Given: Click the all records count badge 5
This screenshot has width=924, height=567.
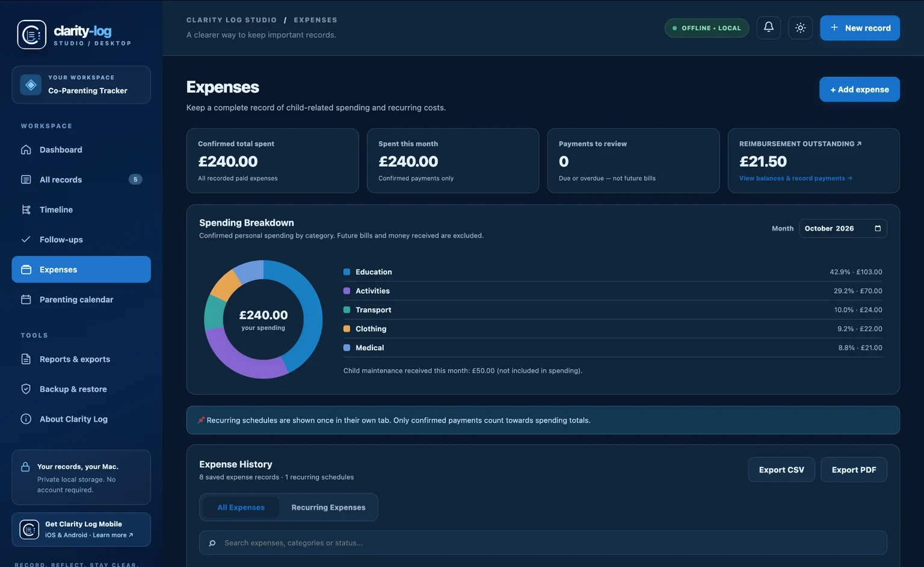Looking at the screenshot, I should (135, 179).
